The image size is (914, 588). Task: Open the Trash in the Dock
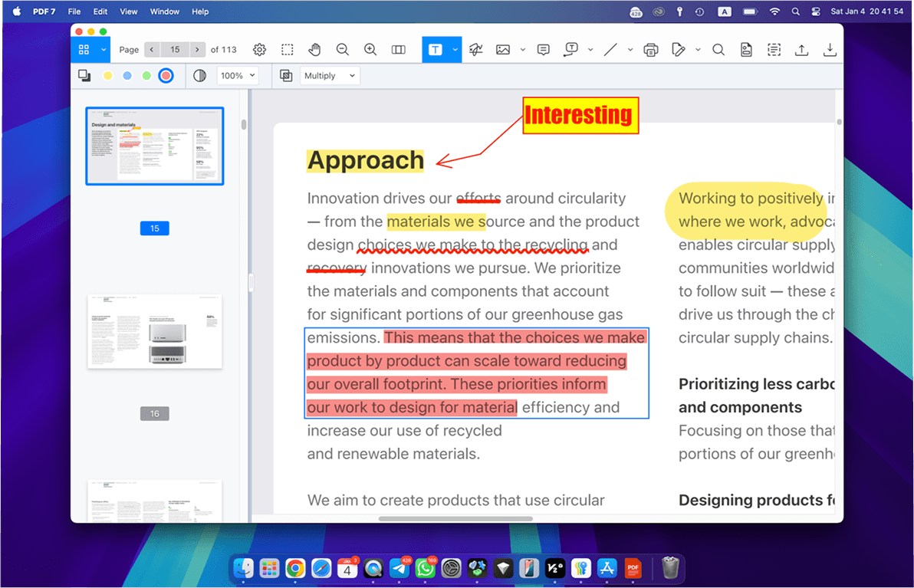pos(670,568)
